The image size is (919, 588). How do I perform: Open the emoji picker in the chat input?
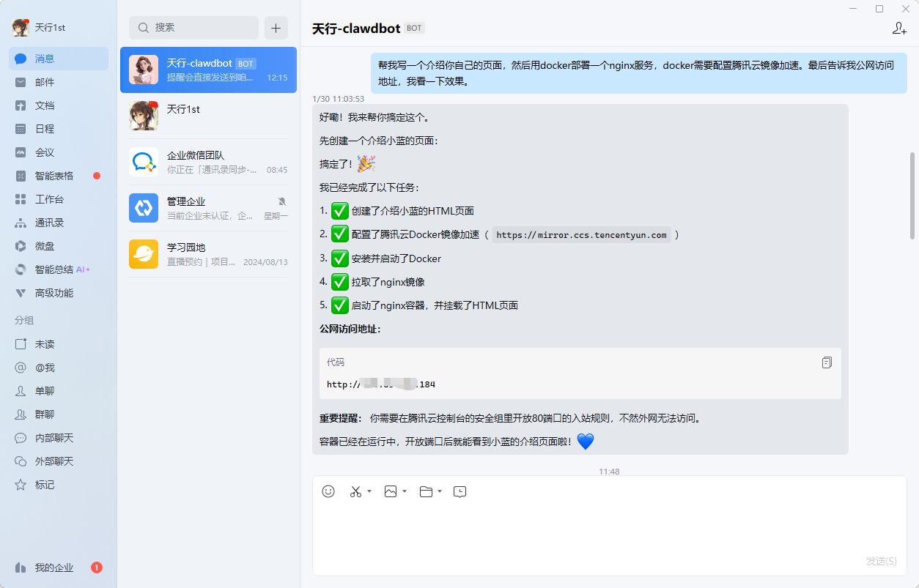coord(328,491)
